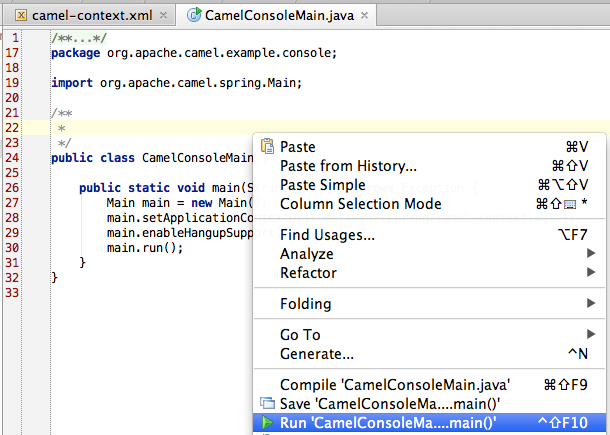This screenshot has height=435, width=610.
Task: Close the CamelConsoleMain.java tab
Action: pos(364,16)
